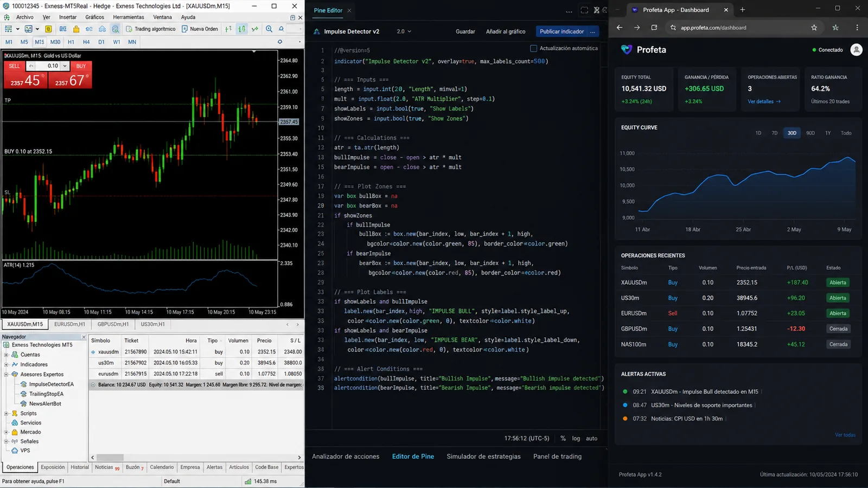Open the Herramientas menu
This screenshot has width=868, height=488.
pos(129,17)
